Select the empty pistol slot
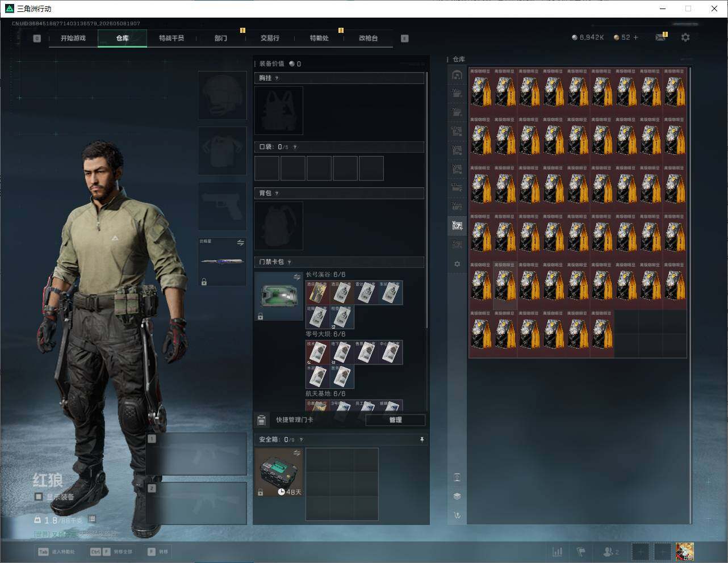The width and height of the screenshot is (728, 563). click(x=222, y=206)
